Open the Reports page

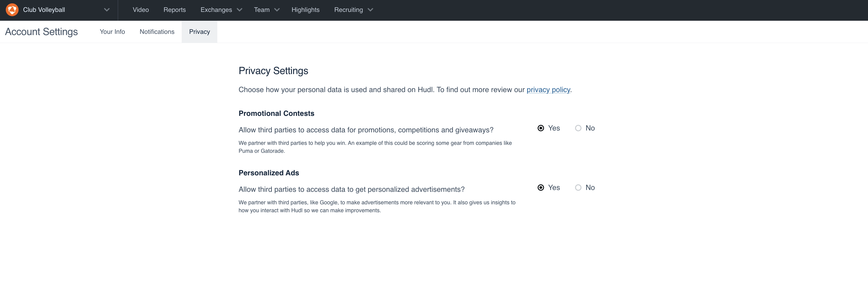pos(174,10)
